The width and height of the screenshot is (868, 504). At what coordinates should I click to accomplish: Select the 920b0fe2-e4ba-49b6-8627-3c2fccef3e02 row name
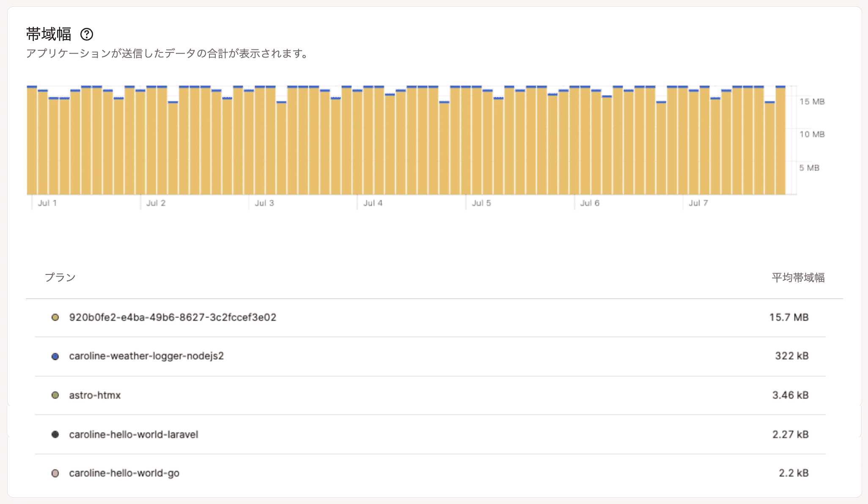(x=173, y=317)
